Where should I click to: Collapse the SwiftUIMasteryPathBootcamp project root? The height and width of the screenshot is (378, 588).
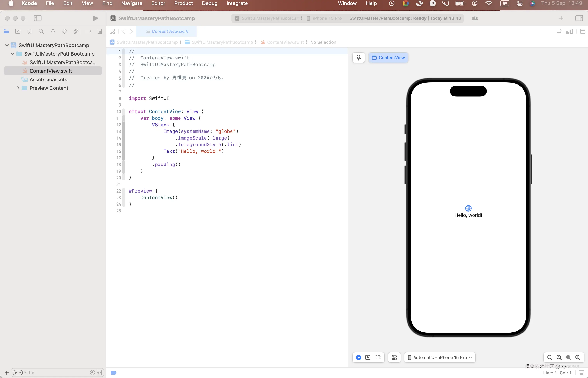point(7,45)
